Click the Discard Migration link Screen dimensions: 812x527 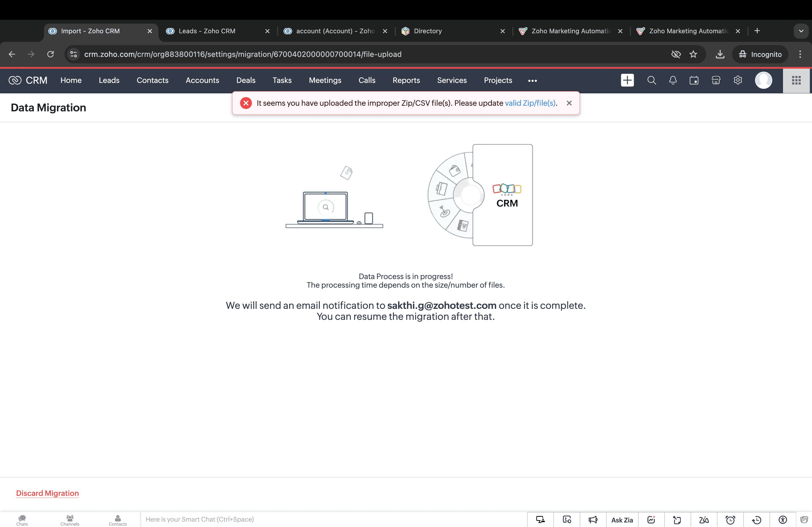48,493
